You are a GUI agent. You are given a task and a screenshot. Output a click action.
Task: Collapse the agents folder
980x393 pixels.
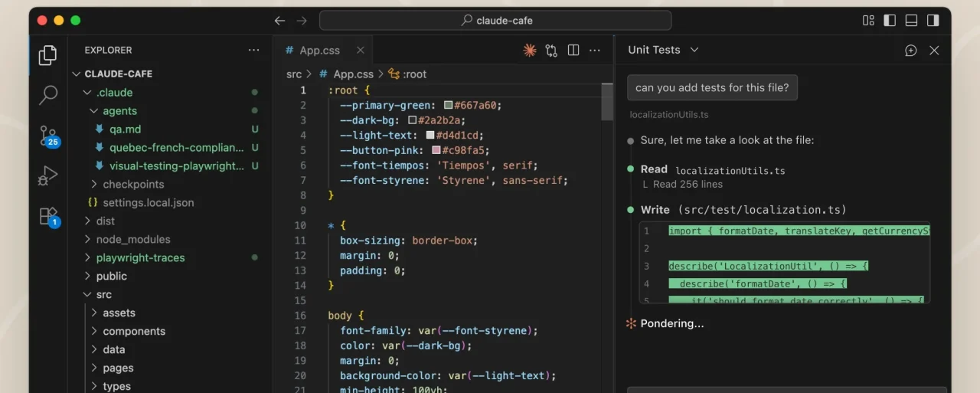pos(95,111)
